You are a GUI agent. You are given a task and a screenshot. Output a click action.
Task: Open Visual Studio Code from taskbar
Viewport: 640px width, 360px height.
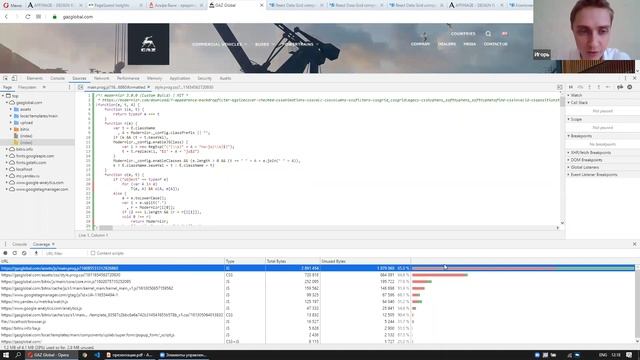coord(97,355)
